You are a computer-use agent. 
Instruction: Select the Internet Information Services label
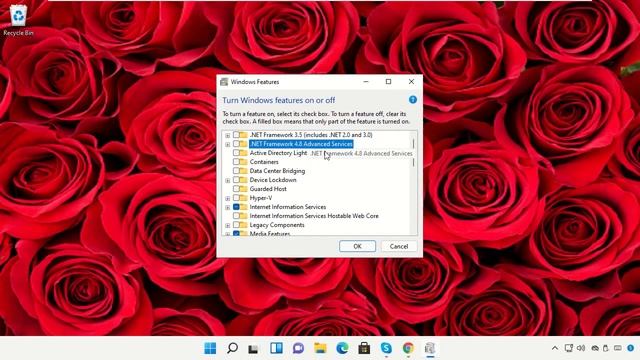tap(288, 207)
